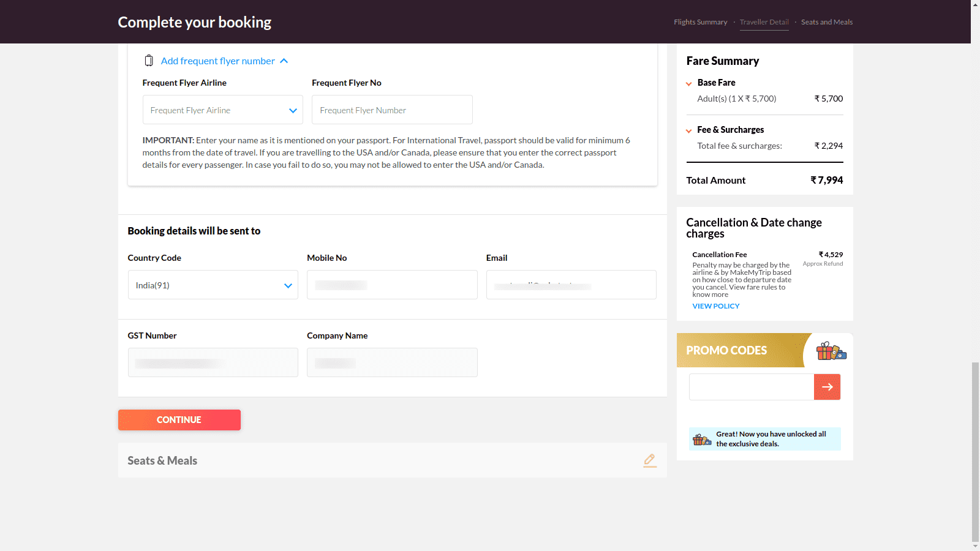Open the Frequent Flyer Airline dropdown

tap(222, 110)
